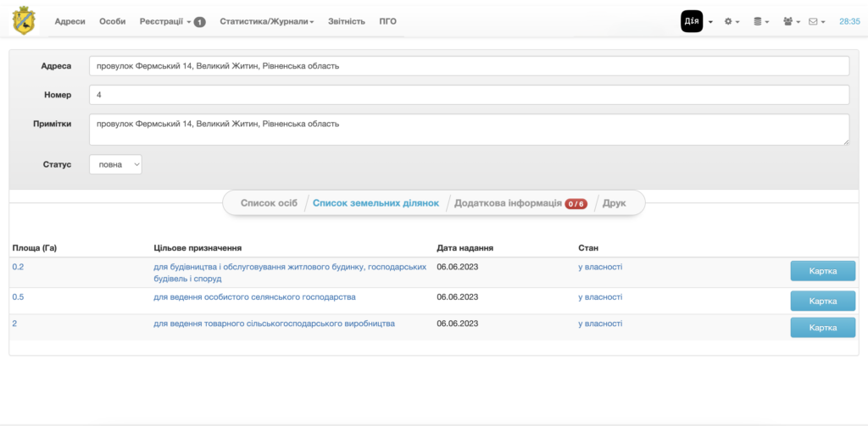
Task: Open the Дія menu
Action: coord(697,21)
